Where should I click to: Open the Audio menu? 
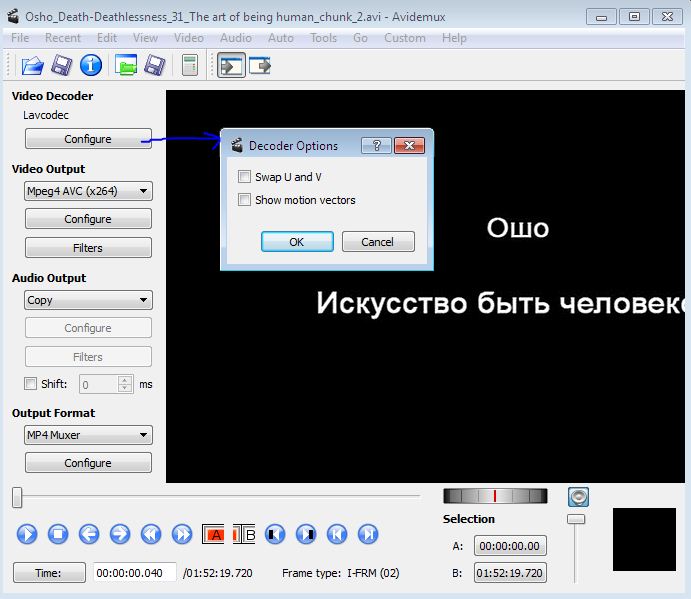(236, 38)
